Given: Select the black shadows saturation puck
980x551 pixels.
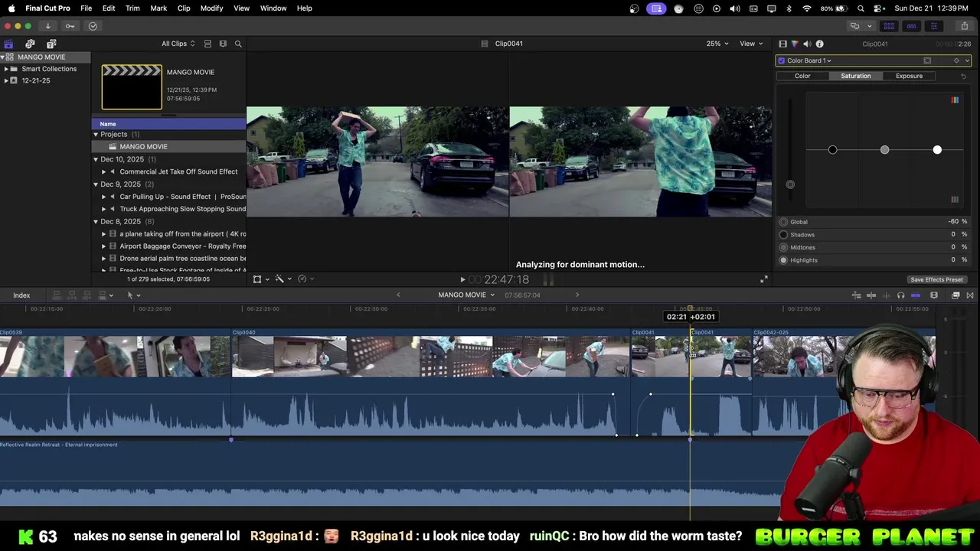Looking at the screenshot, I should click(x=833, y=150).
